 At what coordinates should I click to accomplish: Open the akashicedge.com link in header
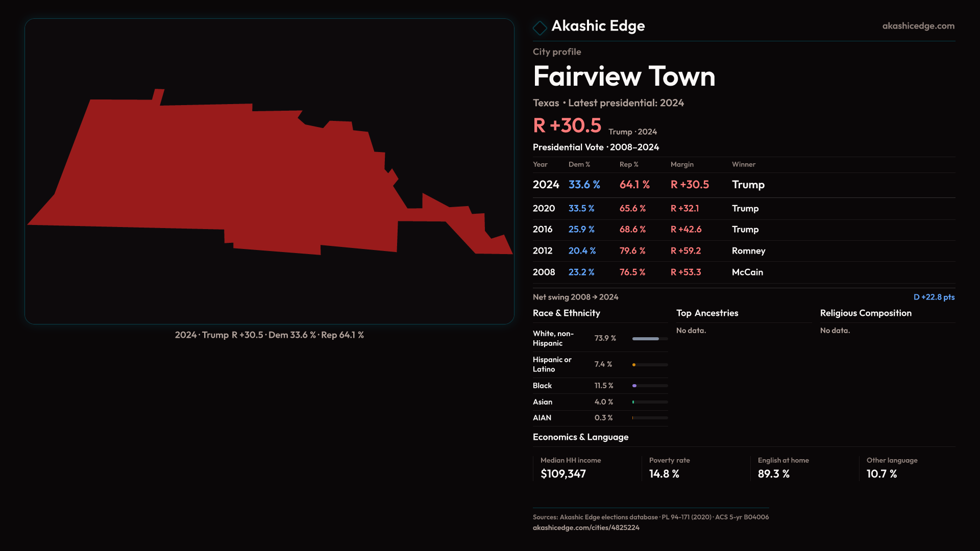918,26
